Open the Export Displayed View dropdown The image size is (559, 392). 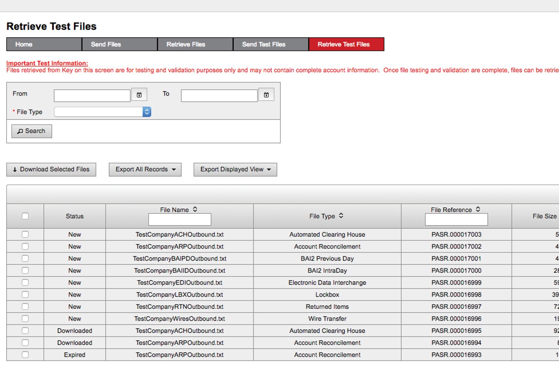[235, 169]
